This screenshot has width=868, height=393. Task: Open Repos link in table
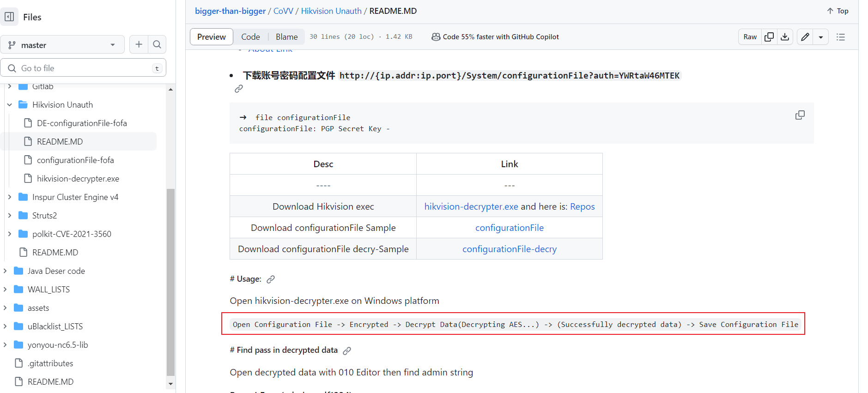[x=583, y=207]
